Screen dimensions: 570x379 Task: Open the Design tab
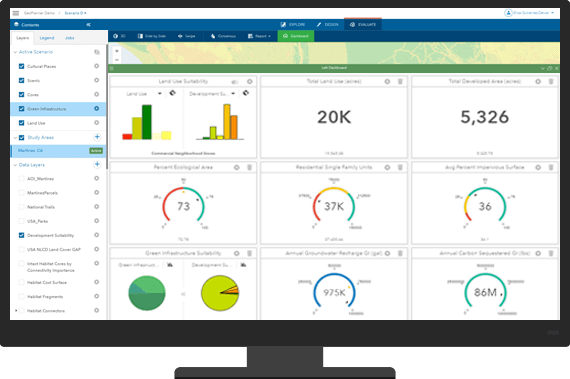tap(327, 25)
